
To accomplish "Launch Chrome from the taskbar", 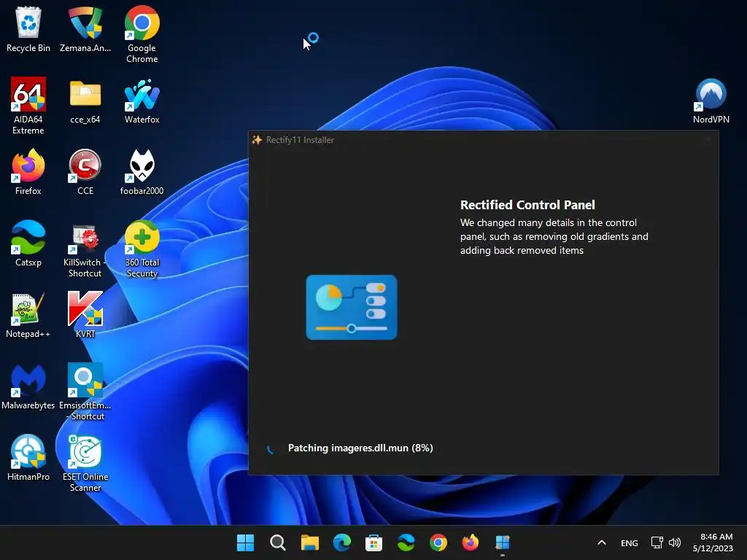I will coord(438,542).
